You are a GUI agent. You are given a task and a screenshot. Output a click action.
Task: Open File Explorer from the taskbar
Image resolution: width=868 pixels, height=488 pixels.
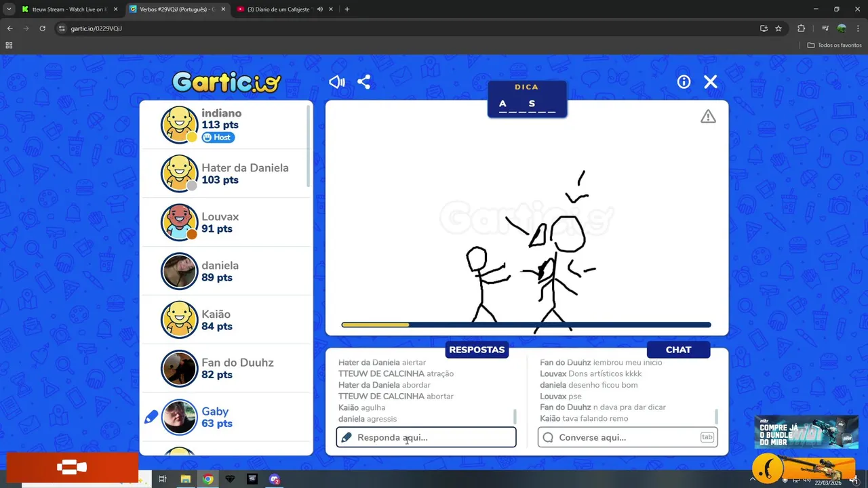tap(185, 479)
